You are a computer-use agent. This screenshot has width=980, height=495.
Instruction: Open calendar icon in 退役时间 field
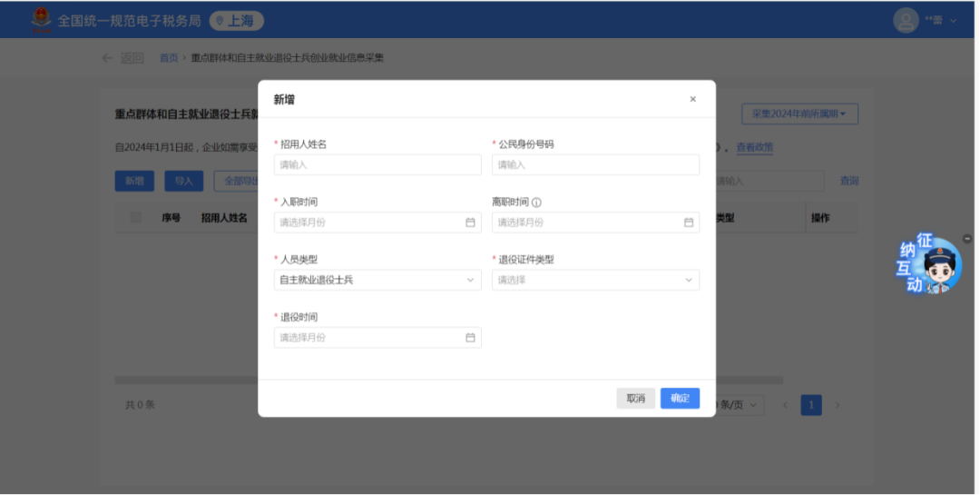coord(470,338)
